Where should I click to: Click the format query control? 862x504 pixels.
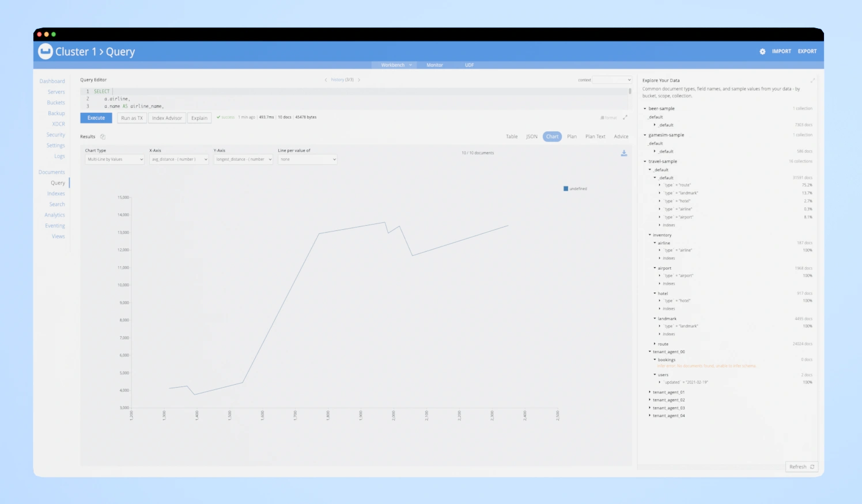pos(608,118)
